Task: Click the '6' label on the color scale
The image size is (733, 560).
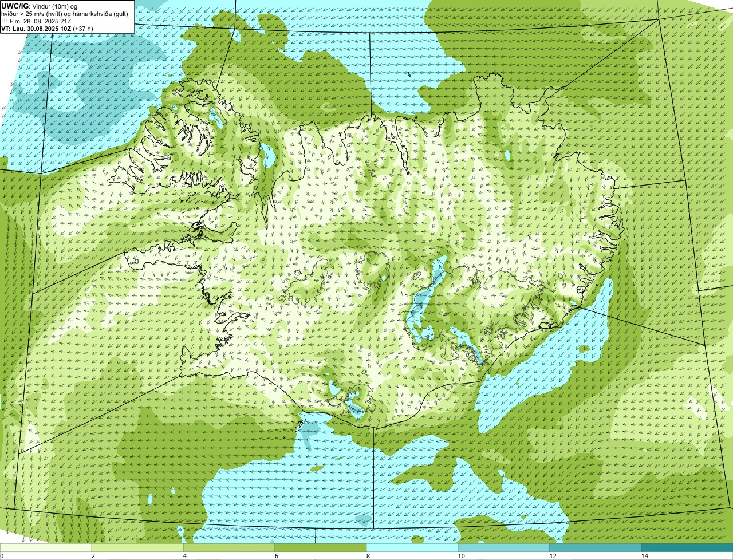Action: pos(276,556)
